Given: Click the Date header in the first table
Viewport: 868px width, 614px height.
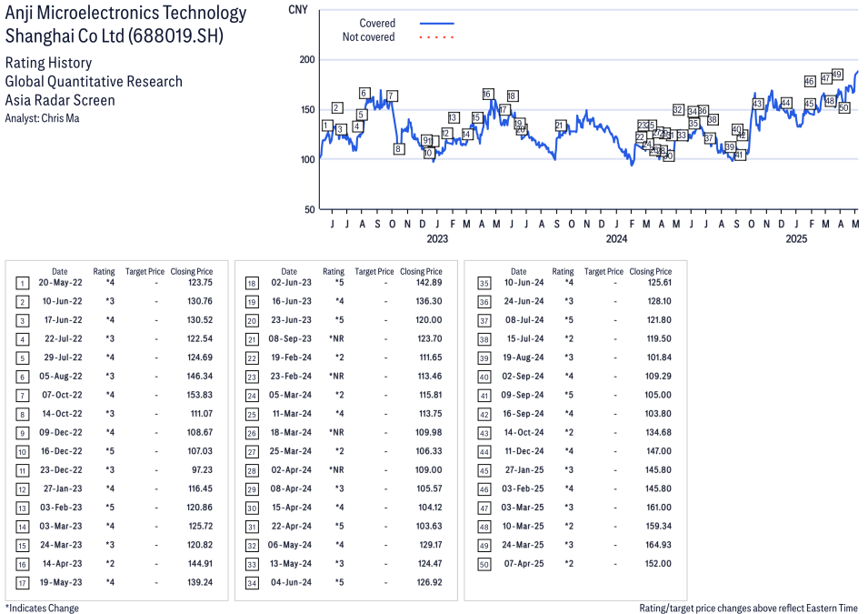Looking at the screenshot, I should point(60,272).
